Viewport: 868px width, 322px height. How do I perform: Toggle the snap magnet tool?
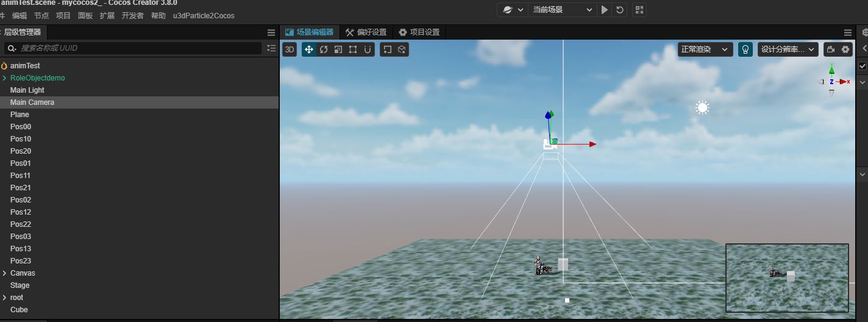click(x=368, y=49)
